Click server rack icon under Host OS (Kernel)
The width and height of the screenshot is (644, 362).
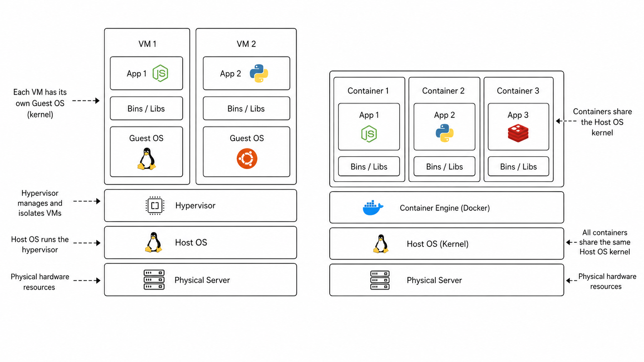[x=380, y=280]
